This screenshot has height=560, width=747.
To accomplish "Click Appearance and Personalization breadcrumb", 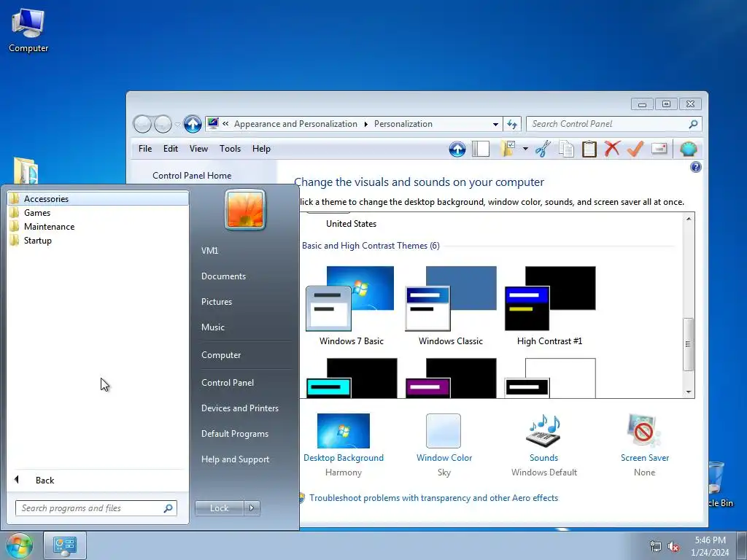I will click(x=295, y=124).
